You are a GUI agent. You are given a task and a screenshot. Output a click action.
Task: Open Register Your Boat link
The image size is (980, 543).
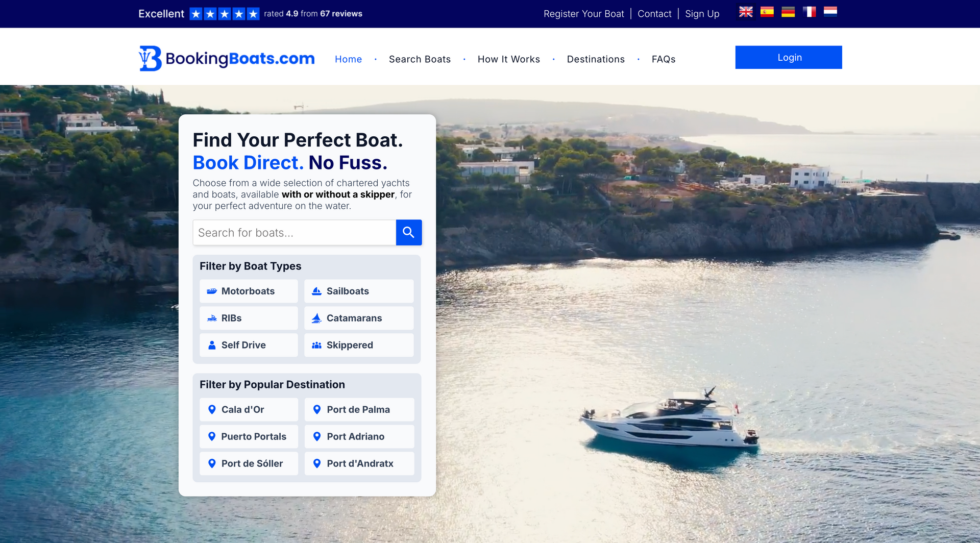pyautogui.click(x=583, y=14)
